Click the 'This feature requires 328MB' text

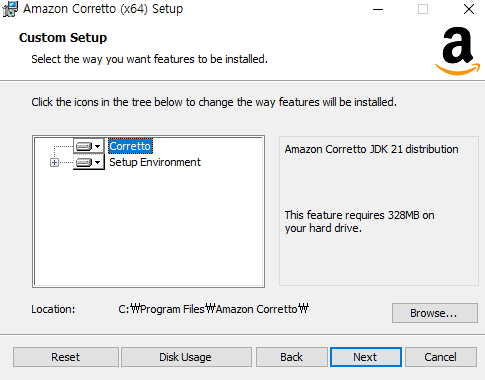(x=359, y=222)
